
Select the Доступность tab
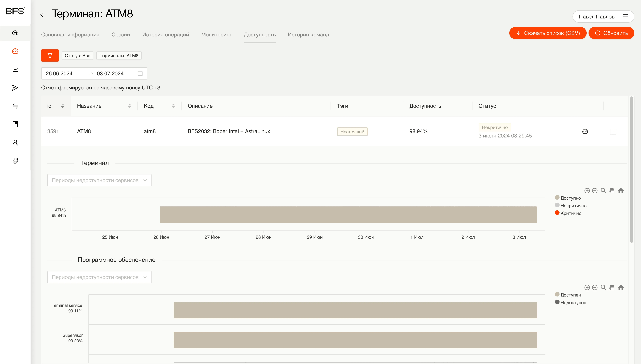point(260,35)
